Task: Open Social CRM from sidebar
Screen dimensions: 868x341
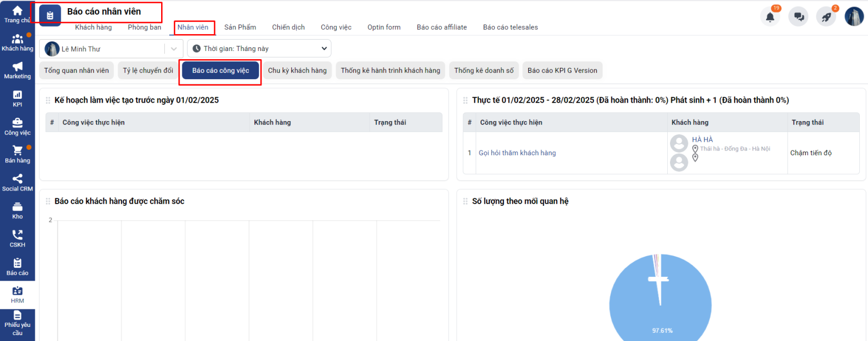Action: point(17,182)
